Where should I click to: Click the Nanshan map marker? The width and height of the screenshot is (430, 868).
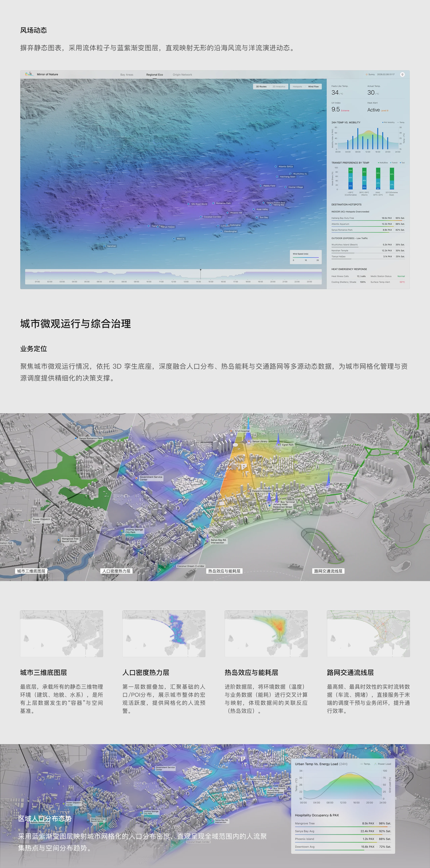coord(104,246)
